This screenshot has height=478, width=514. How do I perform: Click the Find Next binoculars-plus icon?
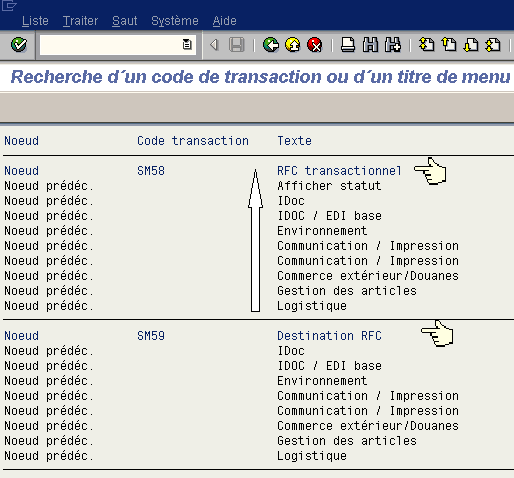point(393,45)
